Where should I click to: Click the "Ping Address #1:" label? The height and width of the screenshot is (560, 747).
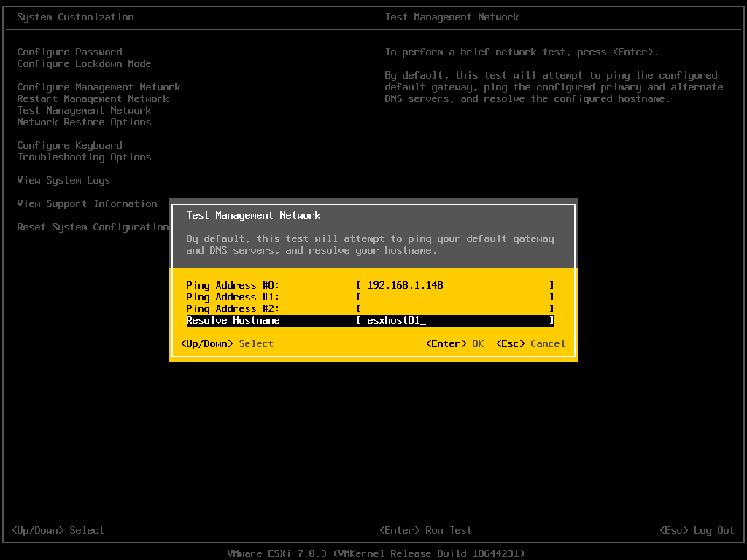(233, 297)
